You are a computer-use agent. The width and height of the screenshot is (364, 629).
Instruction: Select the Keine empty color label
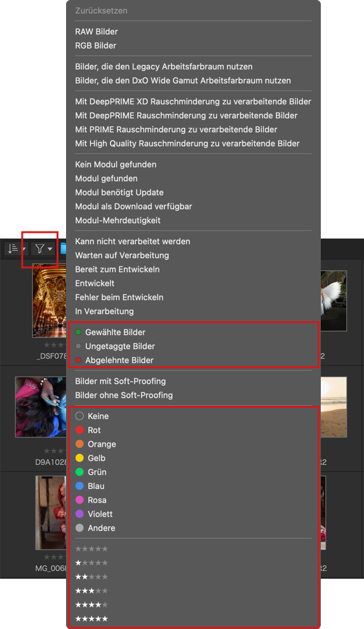92,416
